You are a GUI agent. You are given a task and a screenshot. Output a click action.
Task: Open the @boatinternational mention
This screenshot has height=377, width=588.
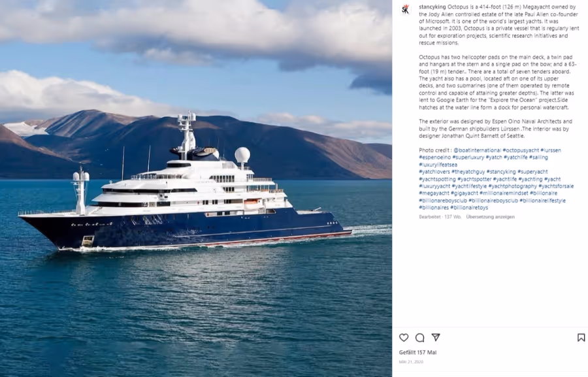477,150
